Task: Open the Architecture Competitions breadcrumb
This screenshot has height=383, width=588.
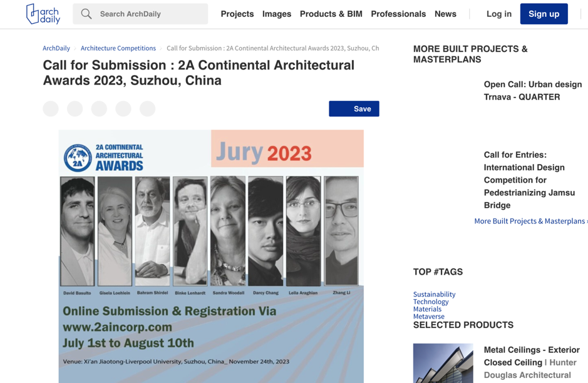Action: click(118, 48)
